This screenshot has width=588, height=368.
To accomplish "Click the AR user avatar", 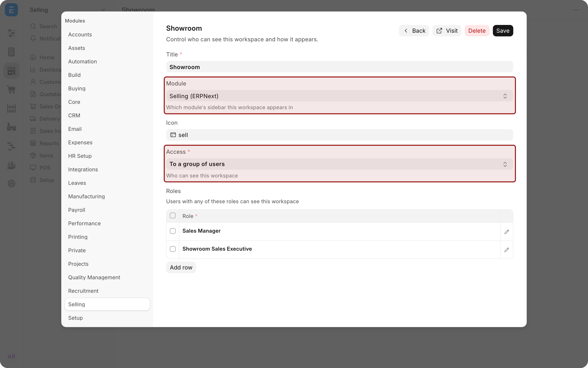I will tap(11, 357).
